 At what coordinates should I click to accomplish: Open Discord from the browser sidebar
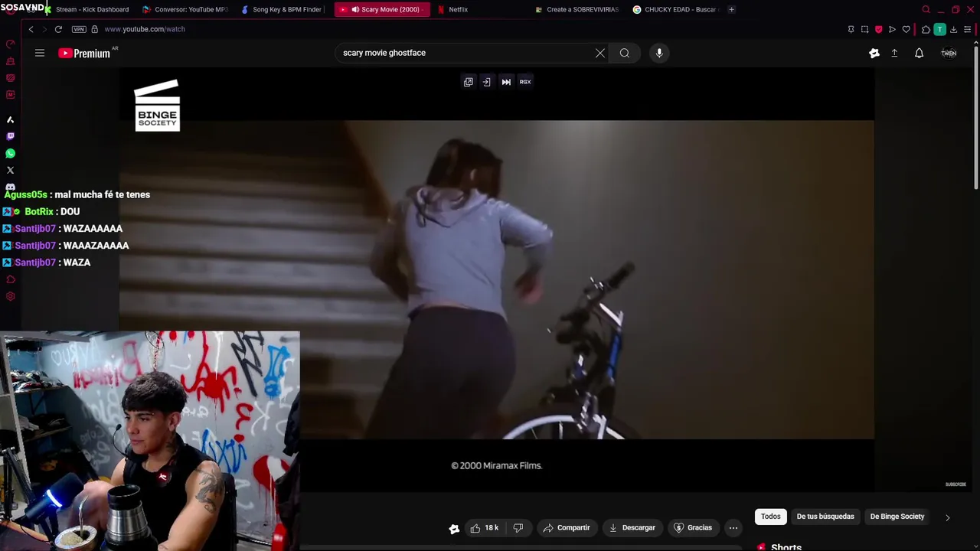[10, 187]
